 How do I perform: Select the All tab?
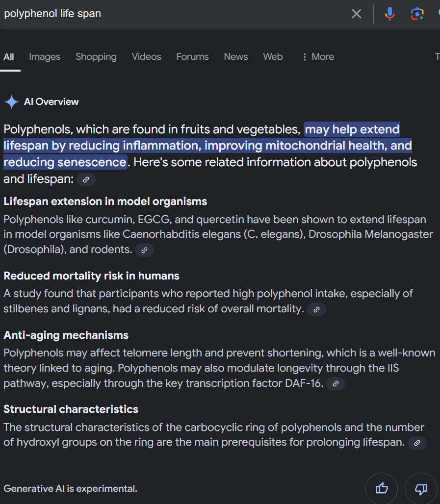[9, 57]
